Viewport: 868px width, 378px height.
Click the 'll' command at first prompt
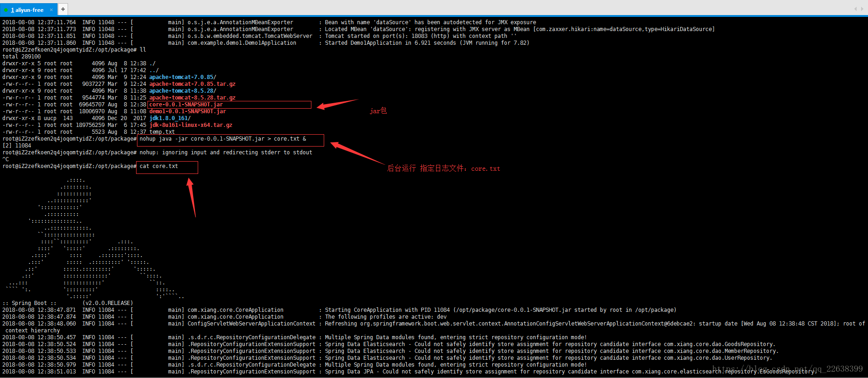click(x=143, y=50)
